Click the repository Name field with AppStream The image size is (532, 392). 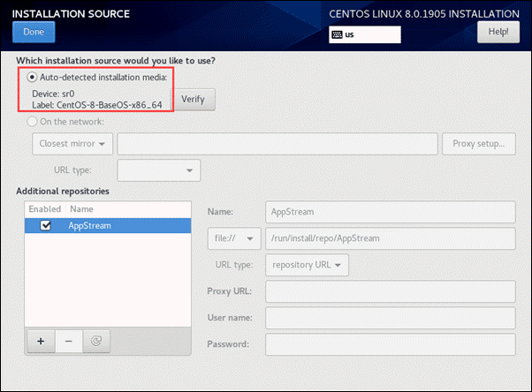tap(391, 212)
